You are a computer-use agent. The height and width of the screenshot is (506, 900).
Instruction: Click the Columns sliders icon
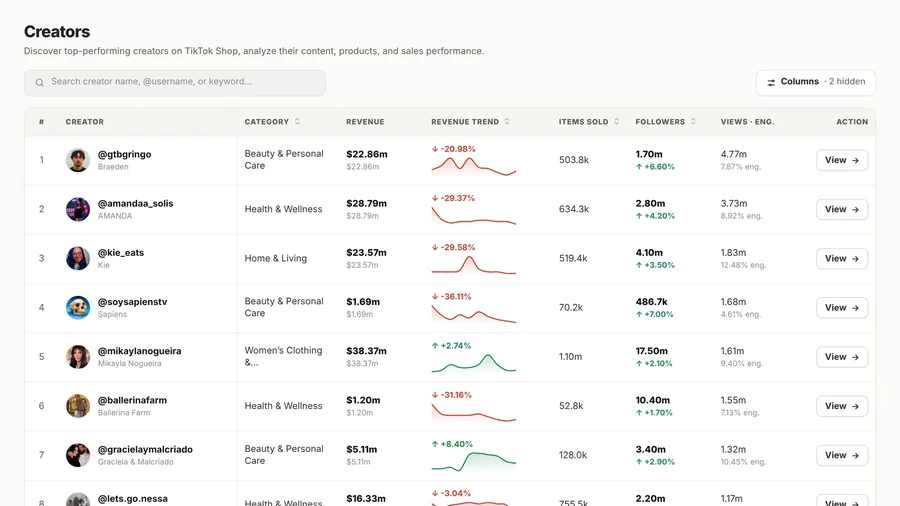point(771,82)
